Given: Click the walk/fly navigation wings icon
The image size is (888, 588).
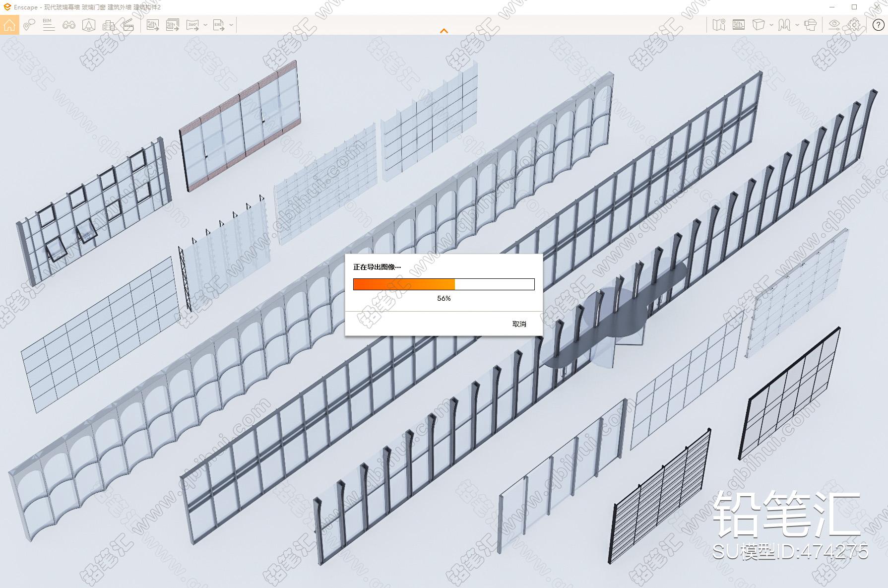Looking at the screenshot, I should pyautogui.click(x=784, y=25).
